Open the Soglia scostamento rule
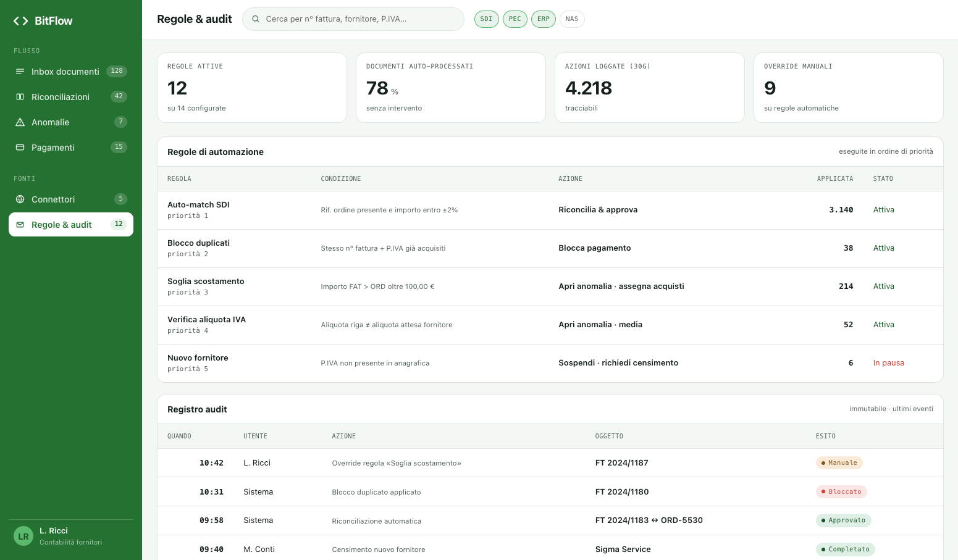The image size is (958, 560). coord(550,286)
